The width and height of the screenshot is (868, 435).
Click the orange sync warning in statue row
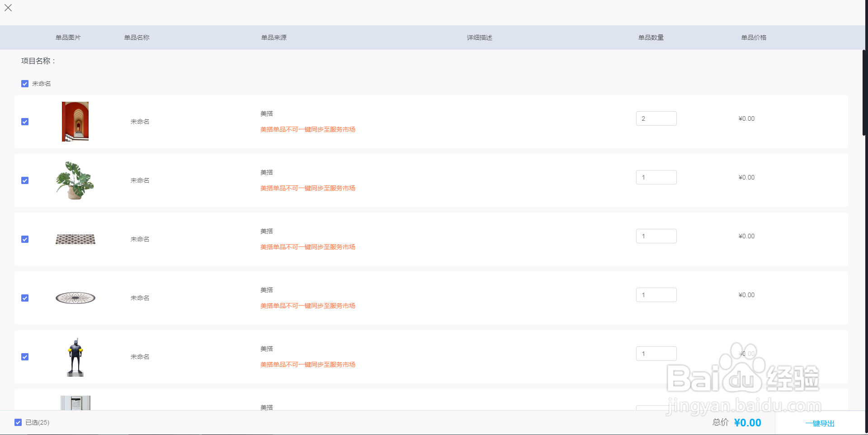pos(308,364)
